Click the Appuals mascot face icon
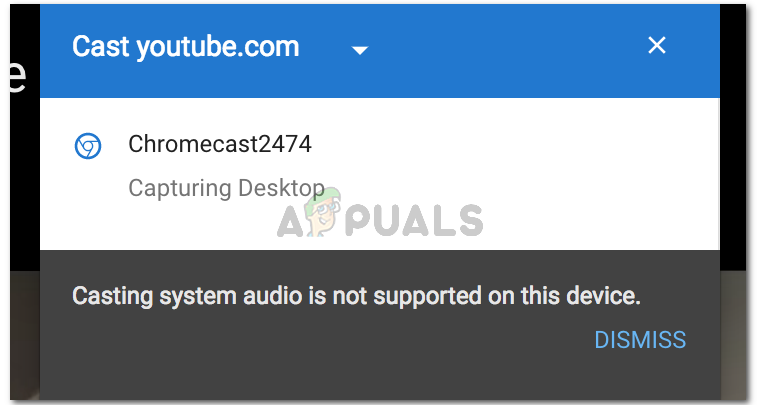Viewport: 757px width, 405px height. pos(323,212)
